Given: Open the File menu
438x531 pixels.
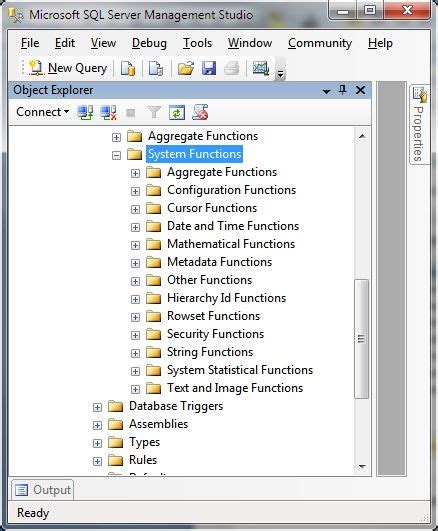Looking at the screenshot, I should (x=30, y=43).
